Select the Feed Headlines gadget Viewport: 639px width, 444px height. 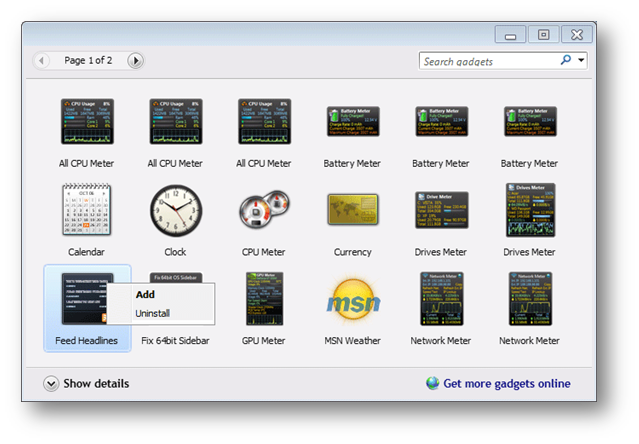click(x=87, y=308)
